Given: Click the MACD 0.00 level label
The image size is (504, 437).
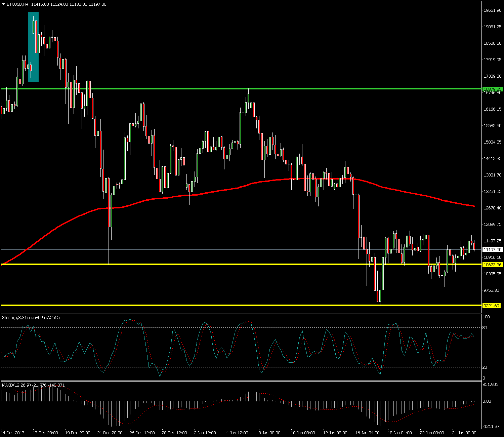Looking at the screenshot, I should [487, 401].
